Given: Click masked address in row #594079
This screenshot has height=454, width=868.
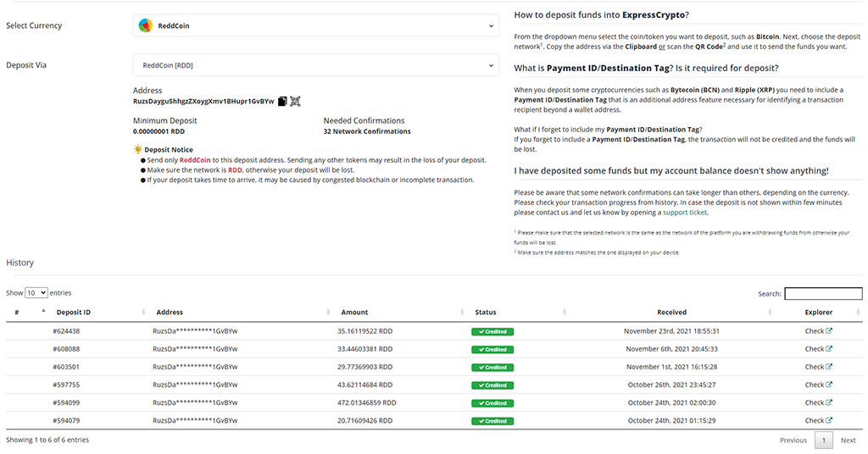Looking at the screenshot, I should [x=195, y=420].
